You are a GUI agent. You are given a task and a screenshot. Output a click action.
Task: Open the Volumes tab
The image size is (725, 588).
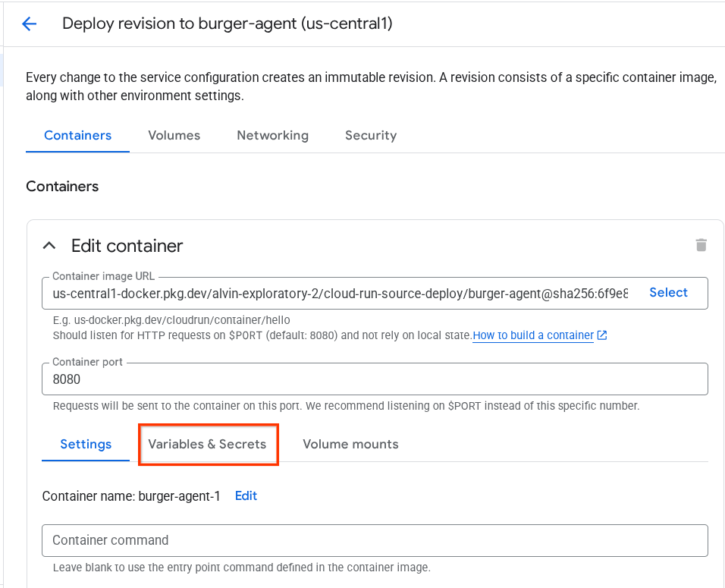[x=174, y=136]
